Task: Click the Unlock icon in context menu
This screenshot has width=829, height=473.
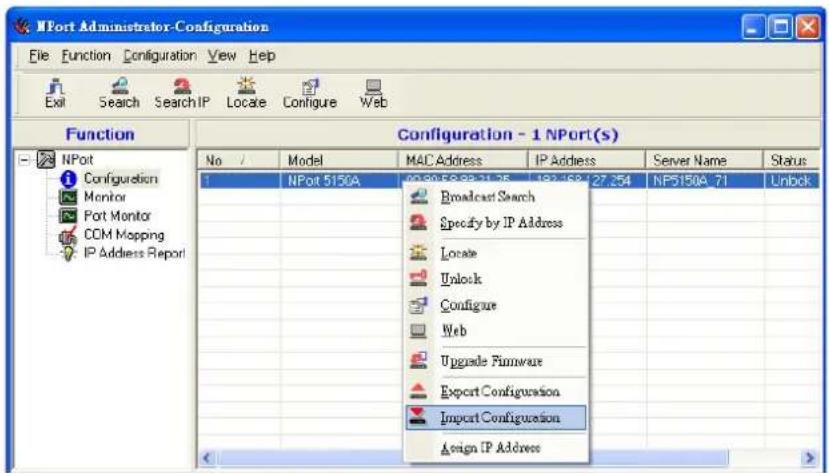Action: pyautogui.click(x=419, y=279)
